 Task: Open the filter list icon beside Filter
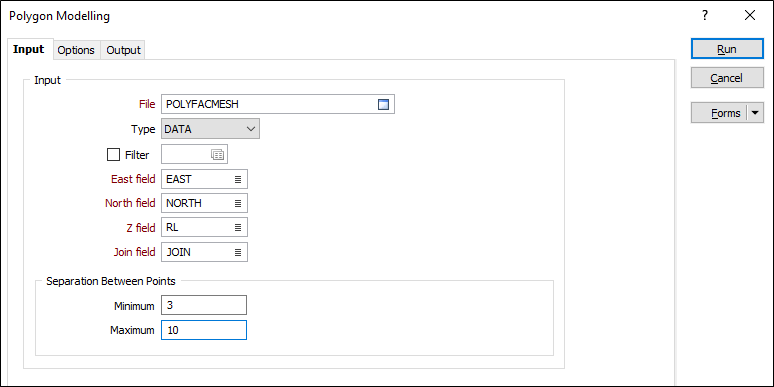(218, 155)
